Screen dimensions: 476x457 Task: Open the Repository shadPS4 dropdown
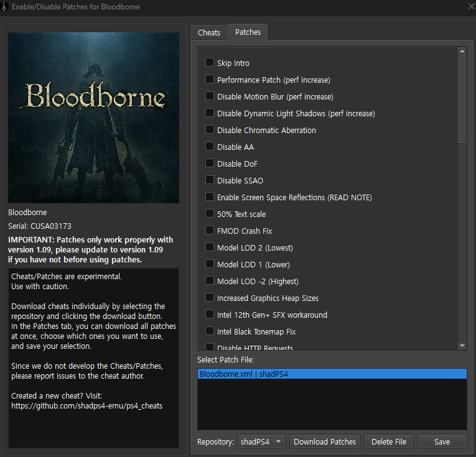(261, 441)
